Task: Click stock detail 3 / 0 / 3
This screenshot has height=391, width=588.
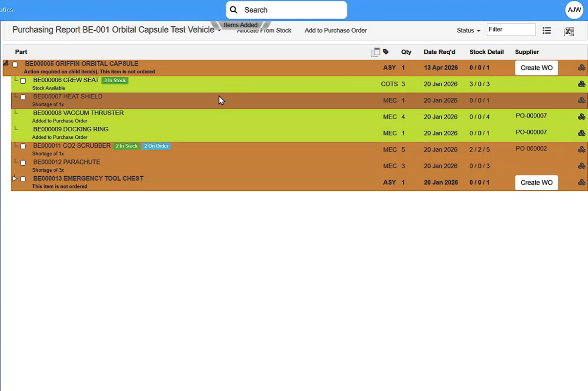Action: tap(479, 84)
